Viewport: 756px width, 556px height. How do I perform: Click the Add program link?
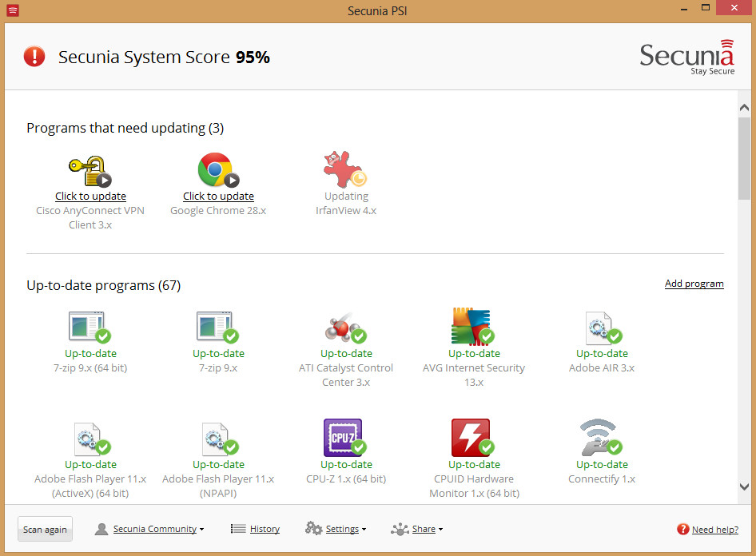tap(694, 284)
